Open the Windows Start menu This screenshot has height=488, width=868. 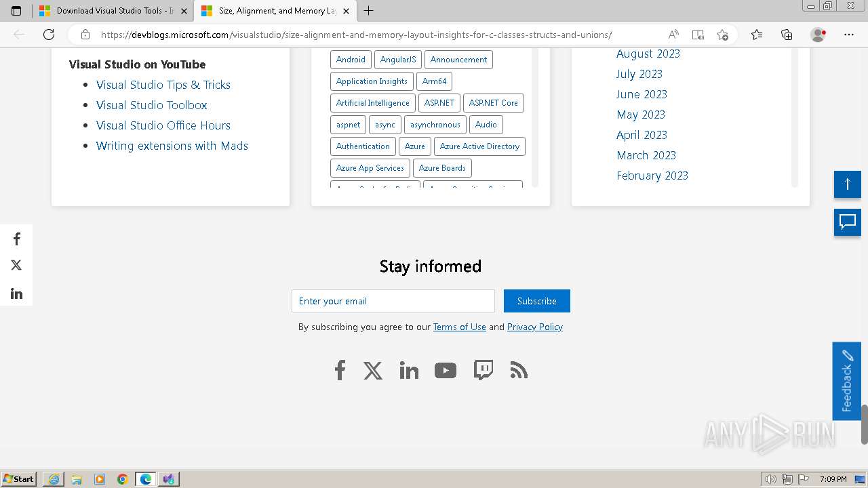click(19, 479)
